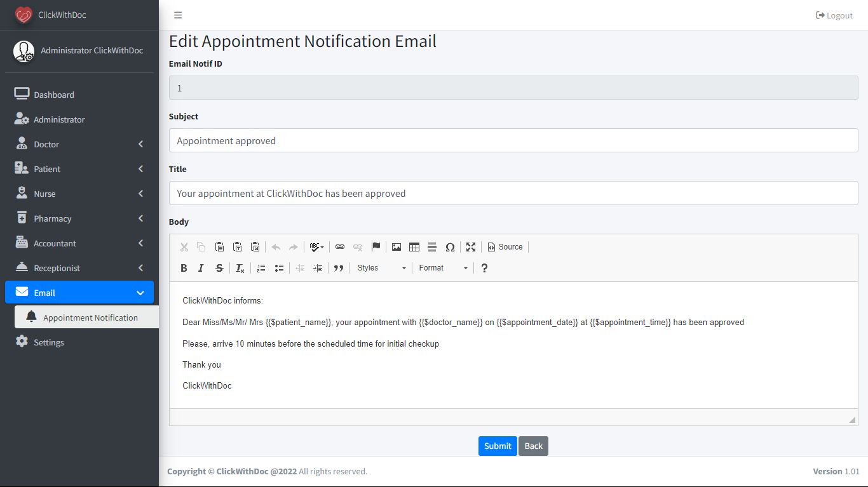Toggle Source view in the editor
This screenshot has width=868, height=487.
tap(505, 247)
